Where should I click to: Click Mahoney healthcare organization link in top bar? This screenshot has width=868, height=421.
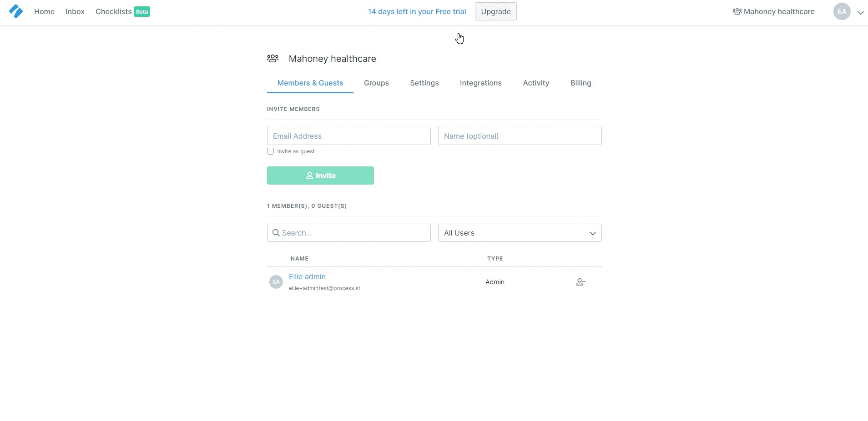pyautogui.click(x=773, y=11)
